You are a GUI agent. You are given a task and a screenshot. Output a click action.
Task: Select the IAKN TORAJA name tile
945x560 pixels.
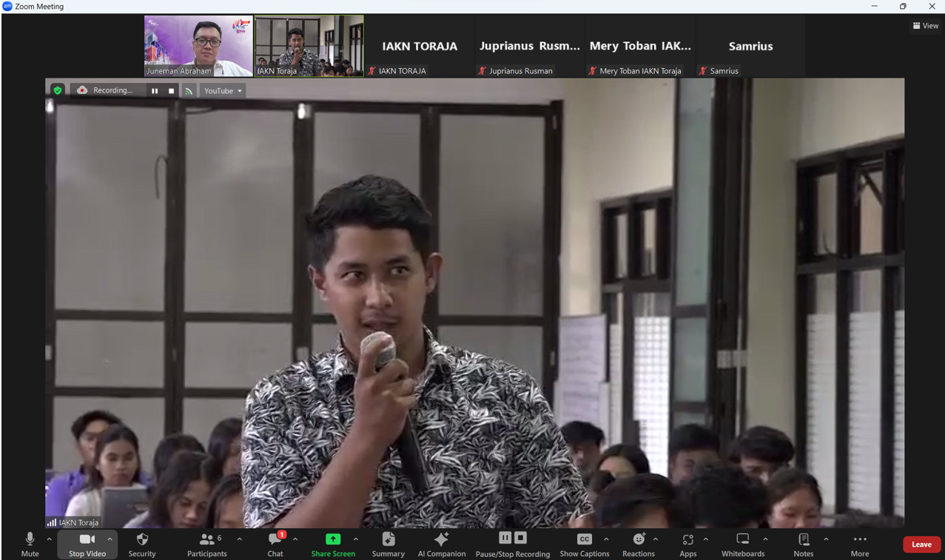(420, 46)
